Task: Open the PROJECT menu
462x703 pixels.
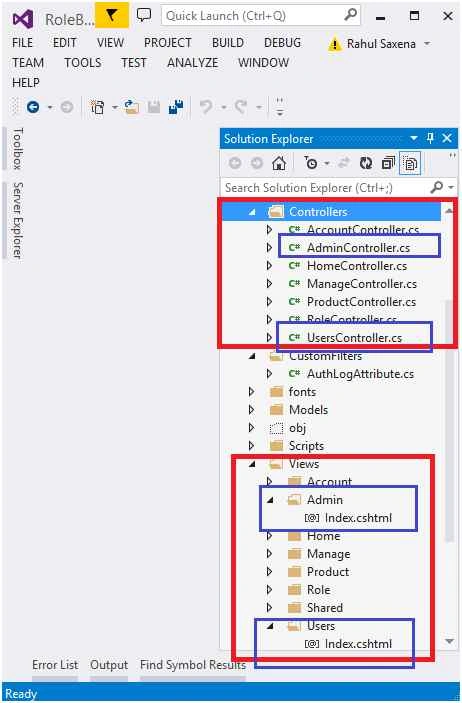Action: pos(167,43)
